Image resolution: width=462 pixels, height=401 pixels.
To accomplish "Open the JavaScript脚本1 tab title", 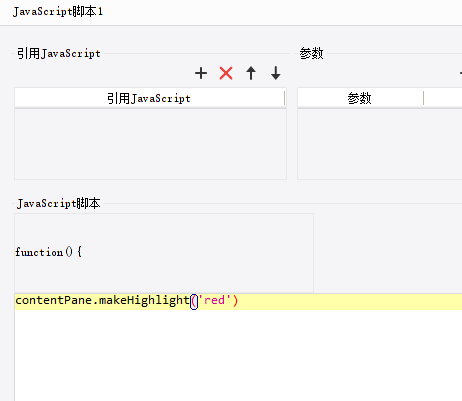I will point(58,12).
